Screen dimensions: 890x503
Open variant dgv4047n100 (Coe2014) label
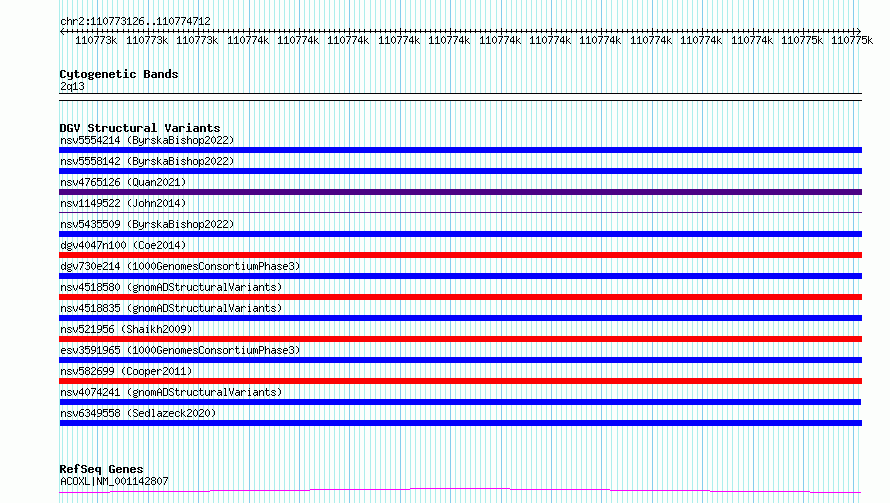point(123,245)
